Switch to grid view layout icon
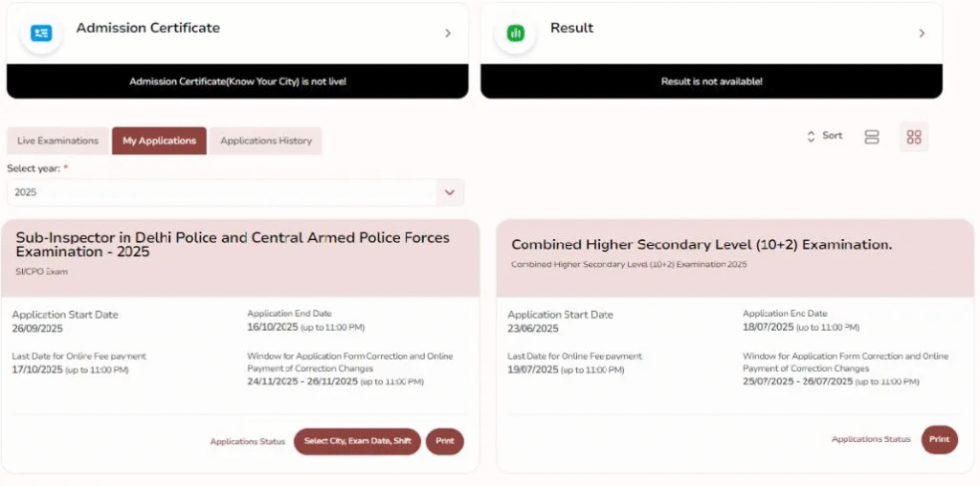The image size is (980, 486). point(914,137)
